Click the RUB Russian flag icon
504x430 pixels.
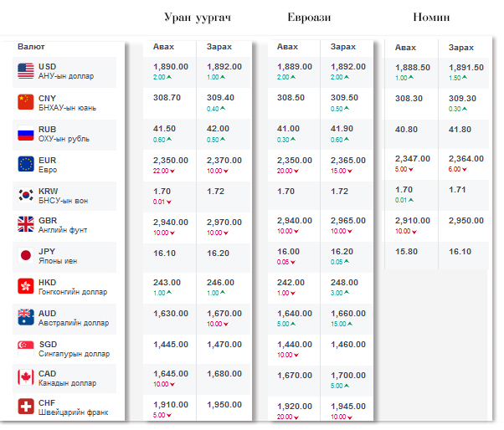point(25,133)
